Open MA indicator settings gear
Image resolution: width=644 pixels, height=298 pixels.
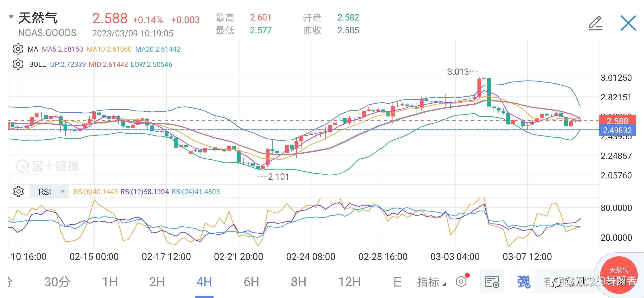[18, 49]
